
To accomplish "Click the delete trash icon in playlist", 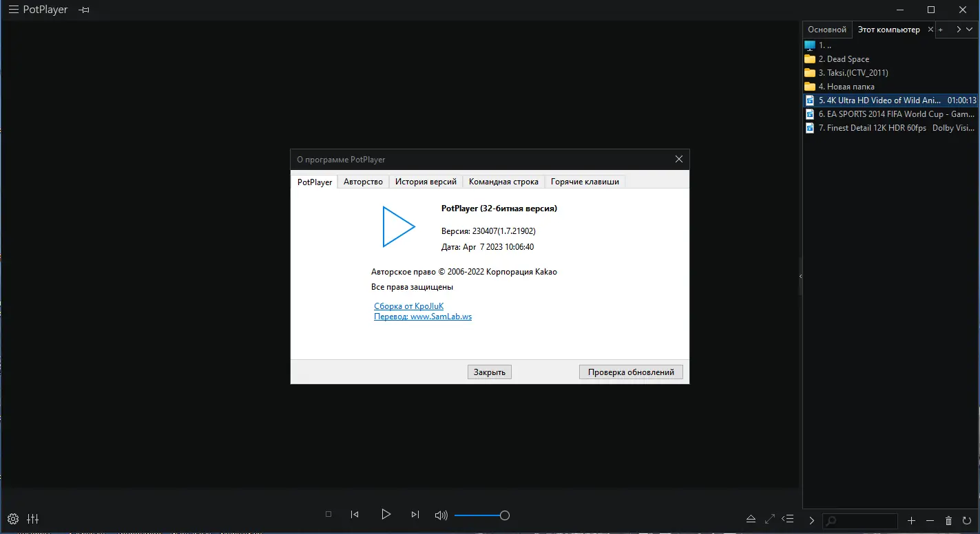I will (948, 521).
